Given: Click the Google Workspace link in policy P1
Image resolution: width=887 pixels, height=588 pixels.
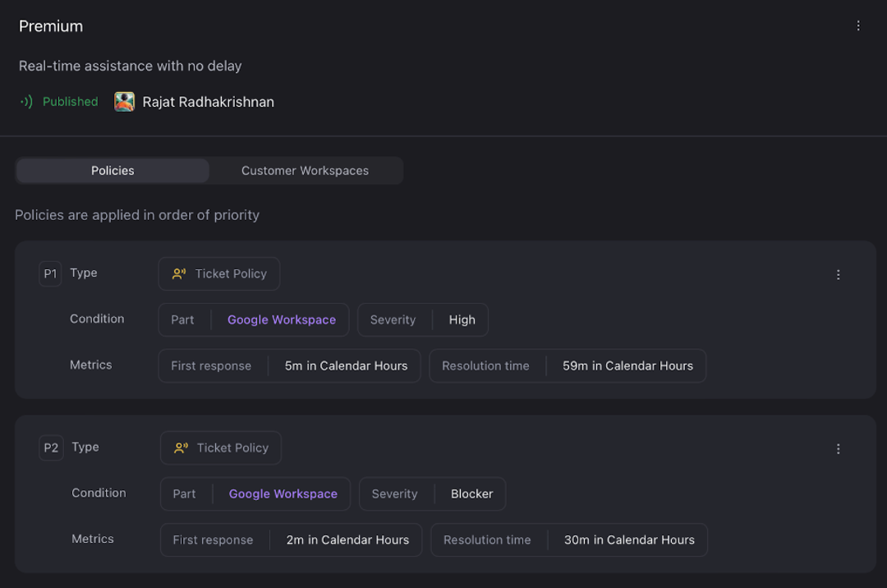Looking at the screenshot, I should pyautogui.click(x=281, y=319).
